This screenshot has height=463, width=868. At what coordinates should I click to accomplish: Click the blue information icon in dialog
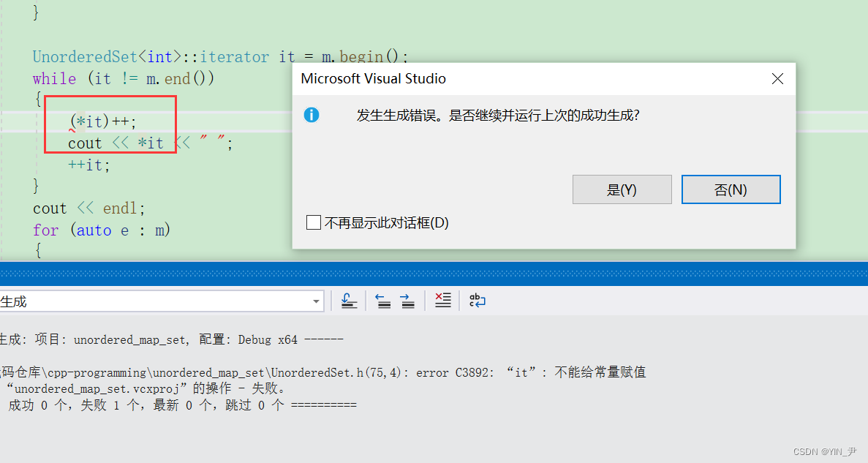pyautogui.click(x=311, y=115)
